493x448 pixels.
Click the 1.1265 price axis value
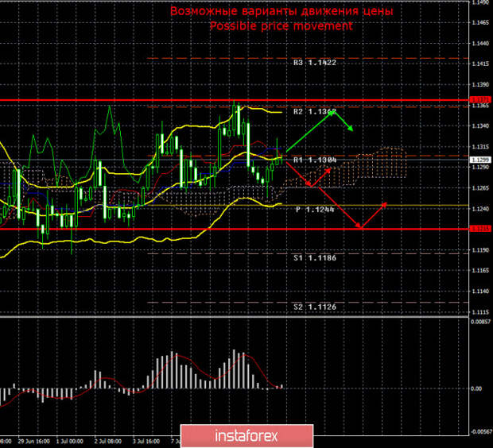(x=480, y=188)
